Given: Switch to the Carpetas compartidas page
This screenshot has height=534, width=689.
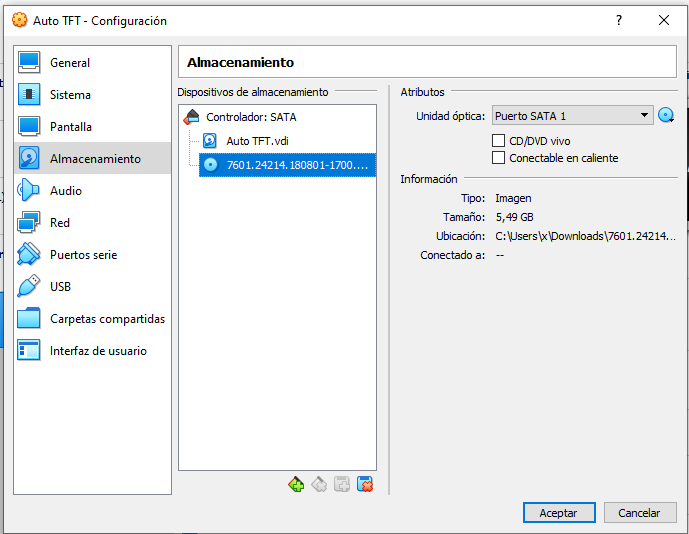Looking at the screenshot, I should pos(107,319).
